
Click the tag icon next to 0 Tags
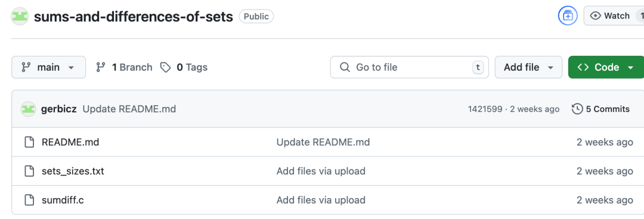click(166, 67)
